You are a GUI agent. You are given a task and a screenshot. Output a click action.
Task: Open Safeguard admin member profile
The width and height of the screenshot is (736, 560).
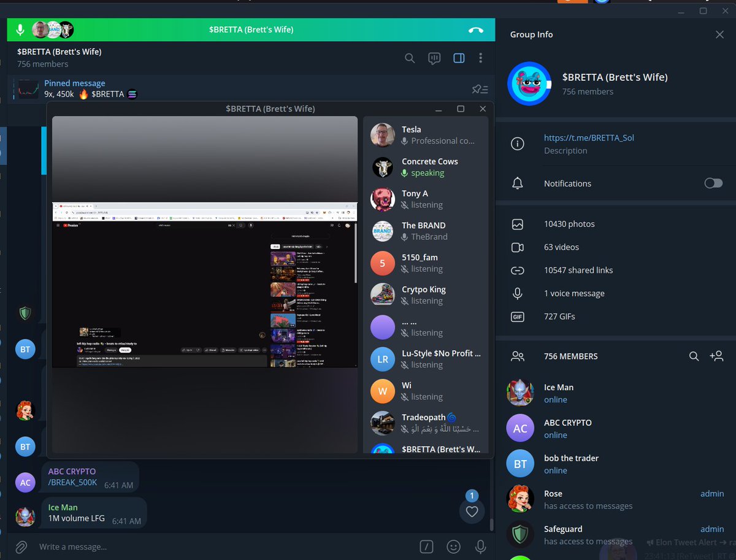tap(616, 535)
